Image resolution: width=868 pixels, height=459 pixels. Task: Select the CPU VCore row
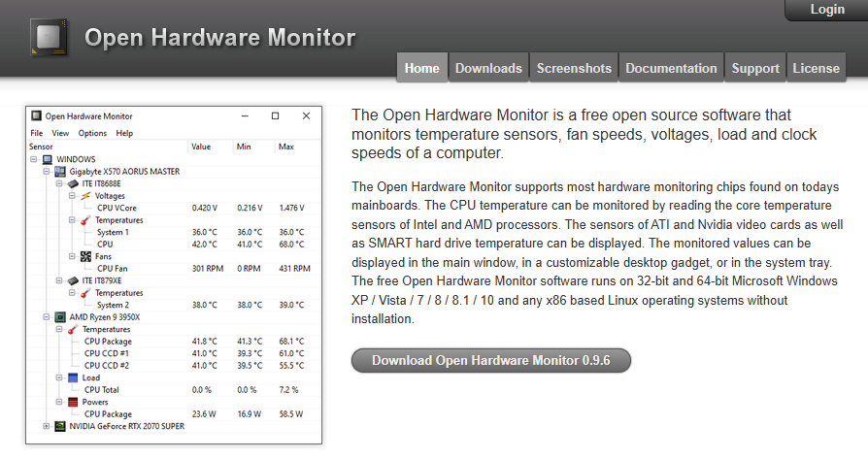(174, 208)
